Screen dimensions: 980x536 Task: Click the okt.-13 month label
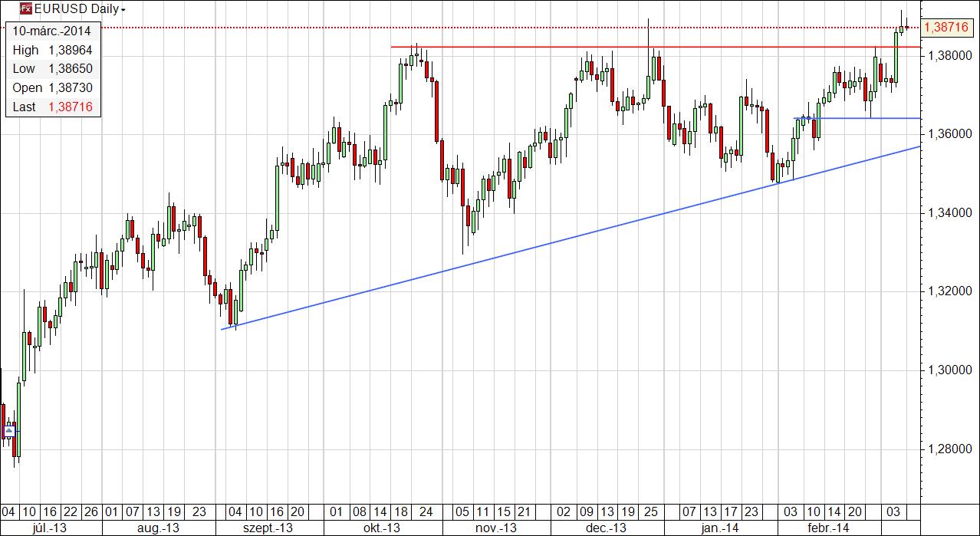pos(382,528)
